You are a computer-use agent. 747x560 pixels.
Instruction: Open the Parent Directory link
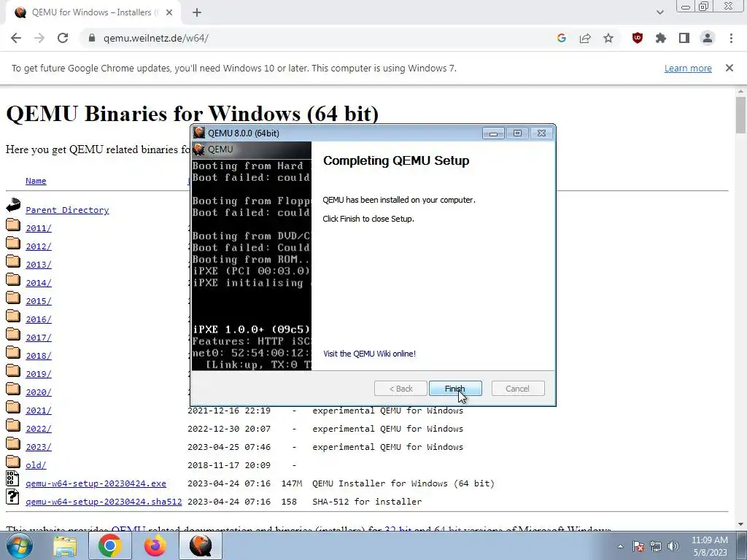67,210
